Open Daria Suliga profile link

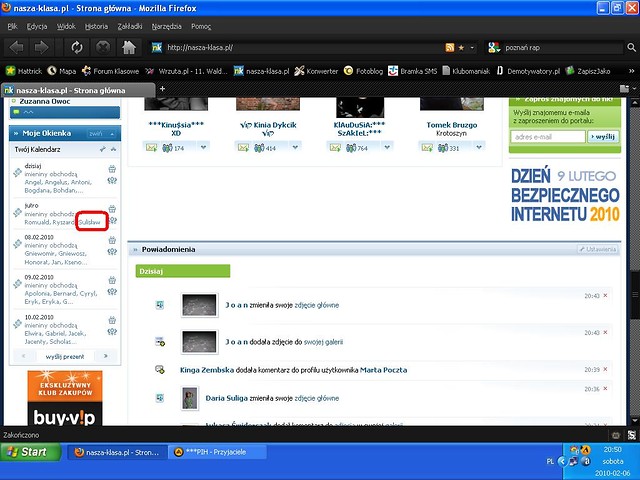click(227, 398)
